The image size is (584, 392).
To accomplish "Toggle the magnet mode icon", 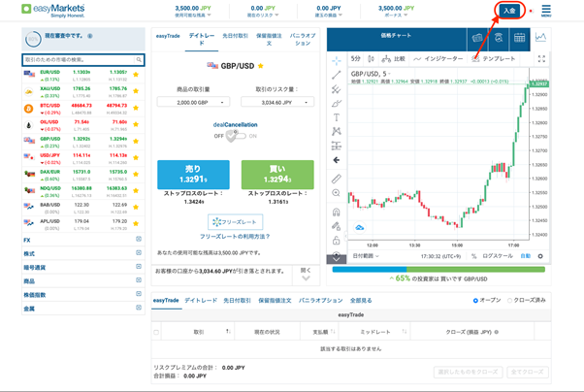I will click(337, 212).
